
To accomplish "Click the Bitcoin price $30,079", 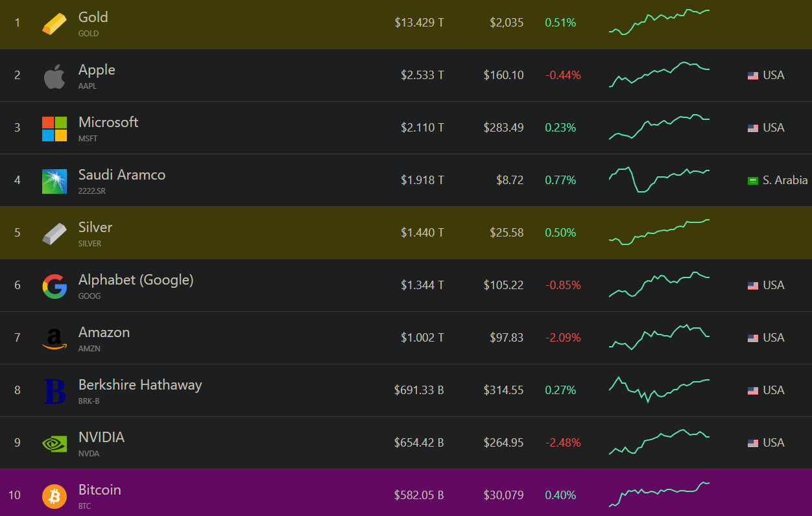I will point(503,495).
